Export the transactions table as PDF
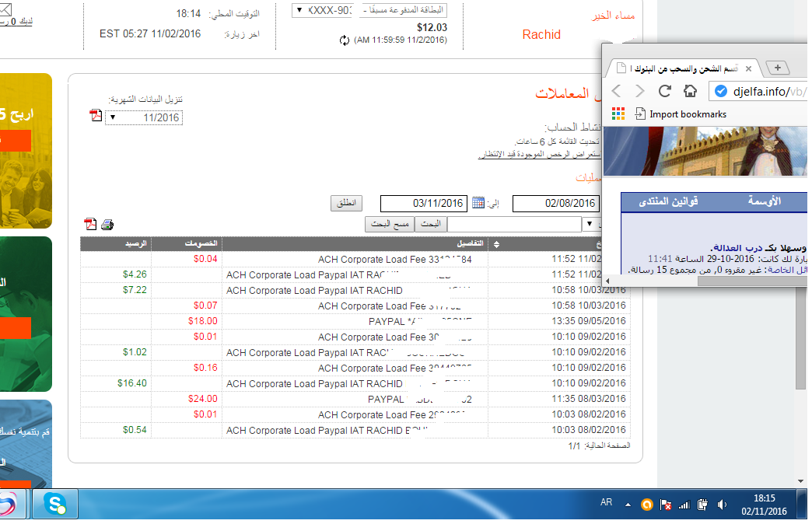 [x=91, y=224]
